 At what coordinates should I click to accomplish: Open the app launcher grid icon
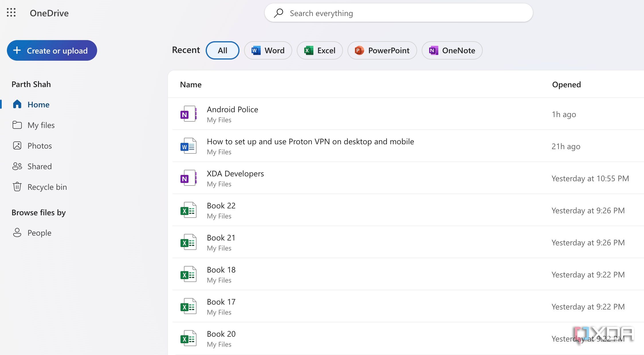(x=11, y=12)
